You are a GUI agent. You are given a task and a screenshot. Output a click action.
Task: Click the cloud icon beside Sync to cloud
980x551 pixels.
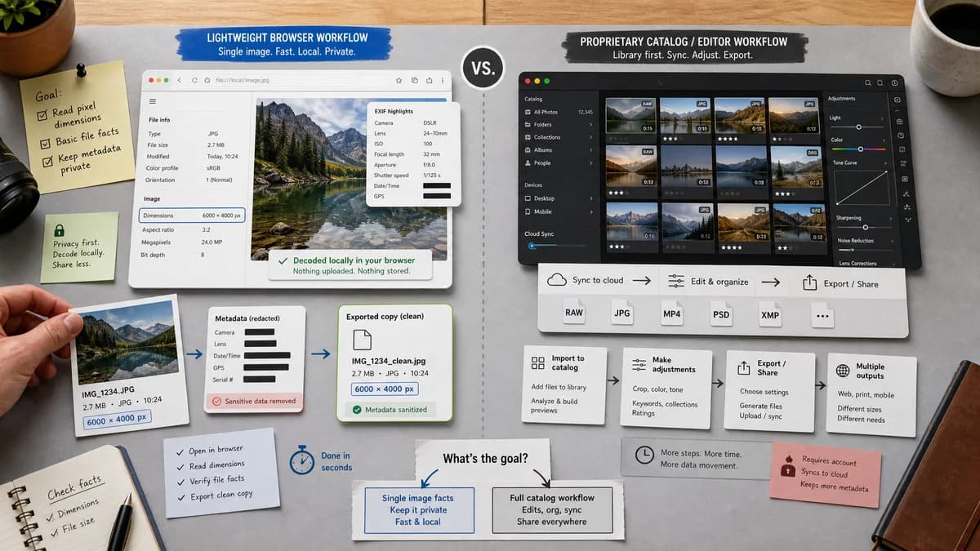click(557, 280)
